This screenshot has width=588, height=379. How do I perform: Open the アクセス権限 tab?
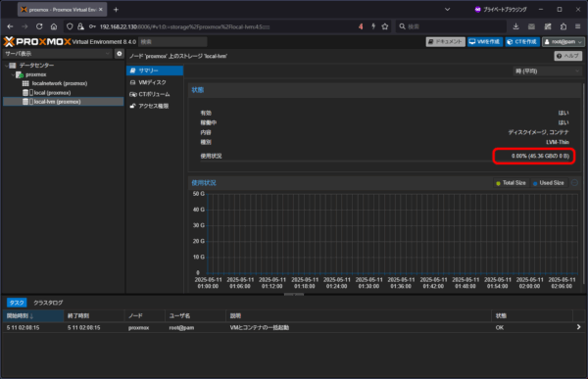point(155,106)
